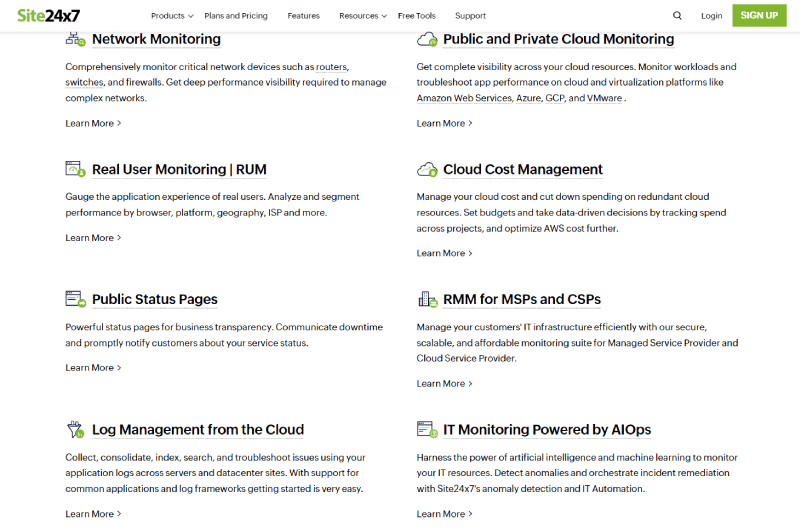Viewport: 800px width, 530px height.
Task: Click the Public and Private Cloud Monitoring icon
Action: [427, 39]
